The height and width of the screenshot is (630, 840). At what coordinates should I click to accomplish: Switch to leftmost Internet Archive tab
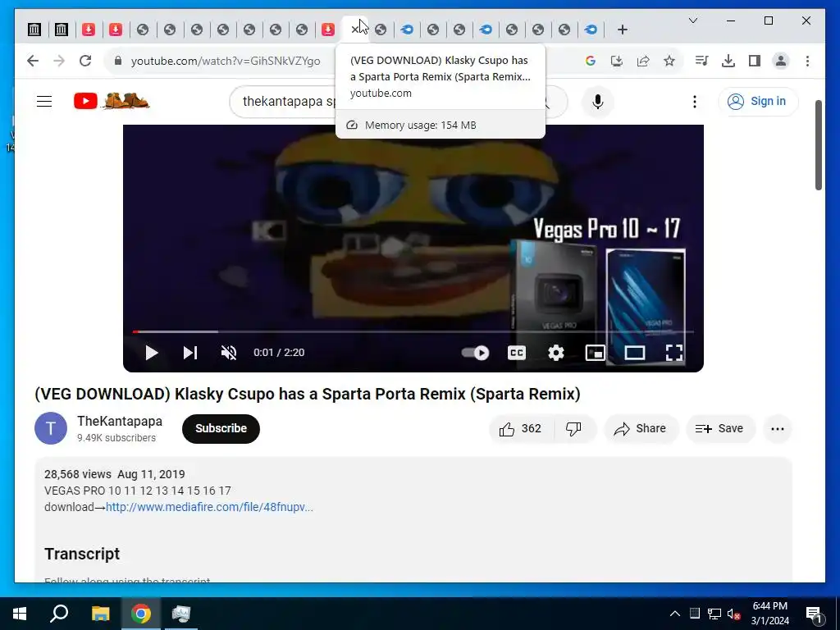[x=34, y=30]
